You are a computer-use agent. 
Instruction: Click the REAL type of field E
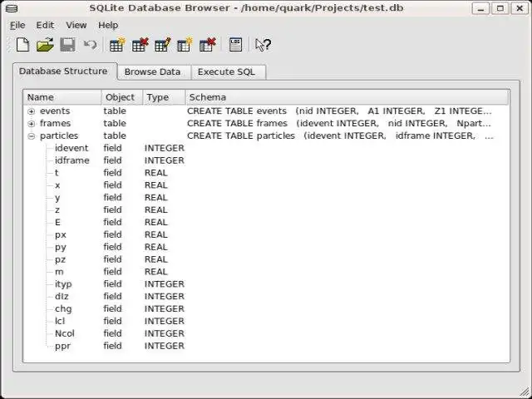156,223
